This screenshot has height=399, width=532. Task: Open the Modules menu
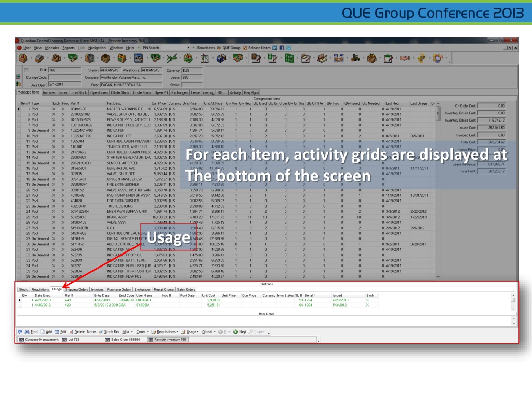point(52,48)
